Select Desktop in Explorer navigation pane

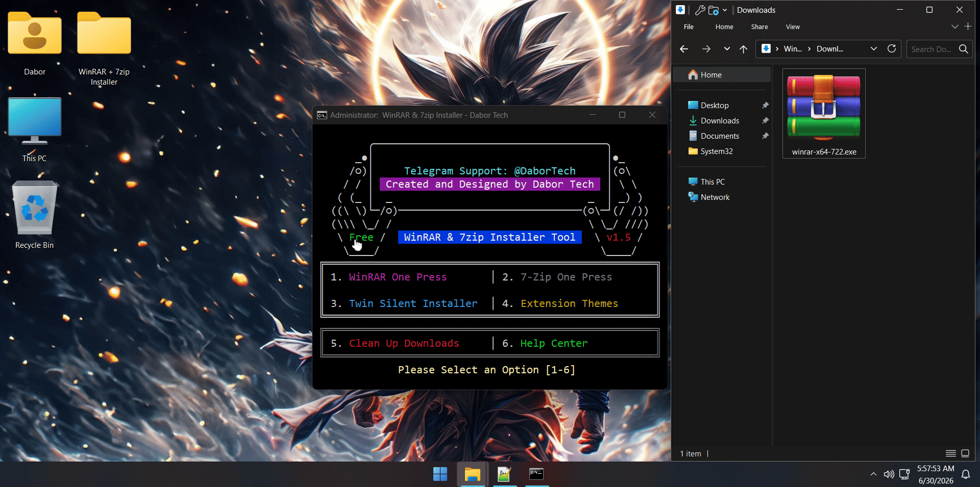point(715,105)
